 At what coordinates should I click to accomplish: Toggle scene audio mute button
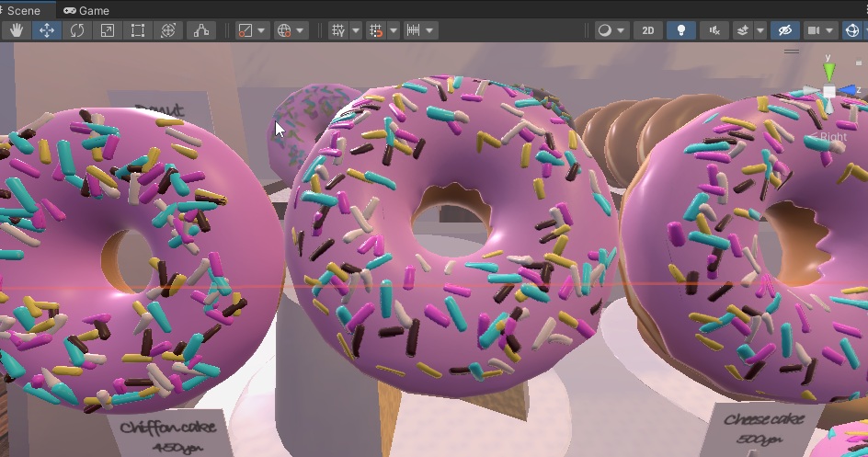coord(714,30)
